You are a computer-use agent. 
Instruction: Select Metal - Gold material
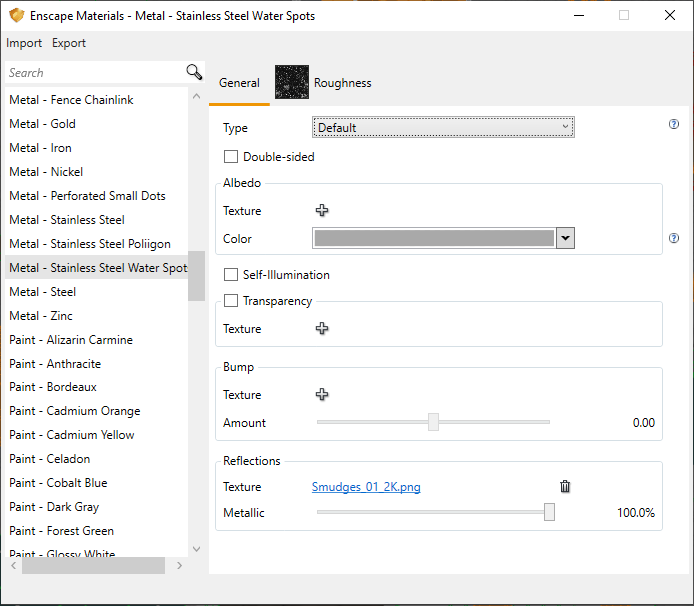click(x=96, y=124)
